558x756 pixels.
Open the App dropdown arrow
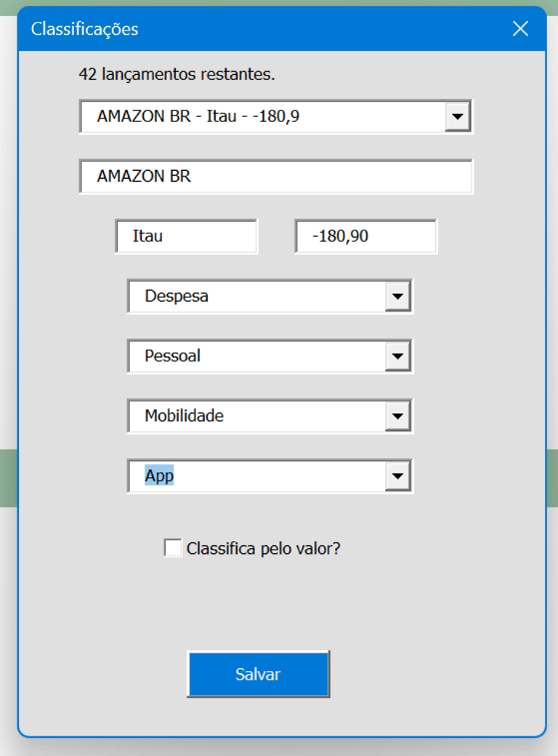tap(397, 477)
